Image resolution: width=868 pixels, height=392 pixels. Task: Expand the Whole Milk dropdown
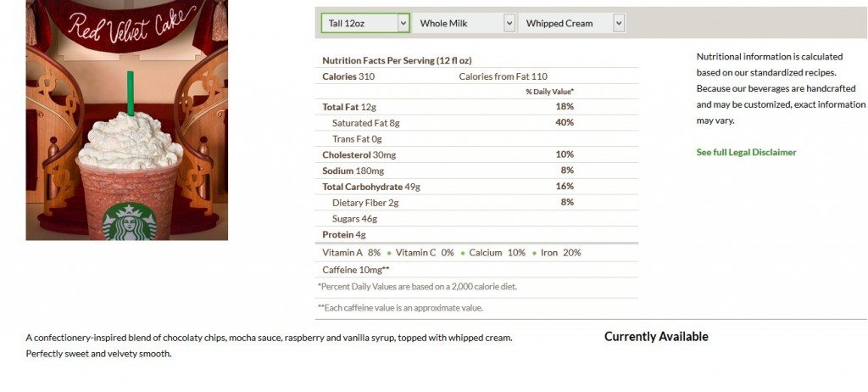464,23
